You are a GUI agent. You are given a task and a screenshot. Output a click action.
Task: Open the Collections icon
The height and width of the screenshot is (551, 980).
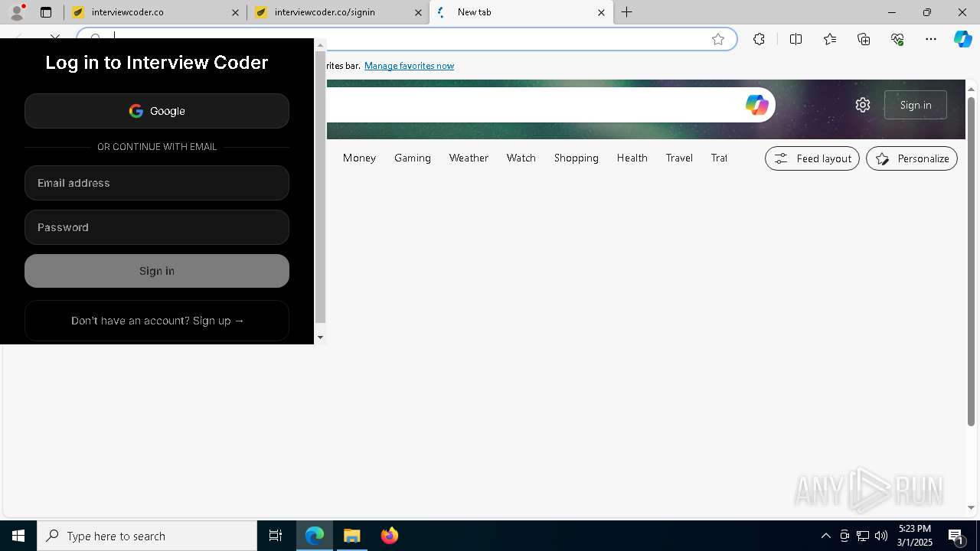pos(864,39)
